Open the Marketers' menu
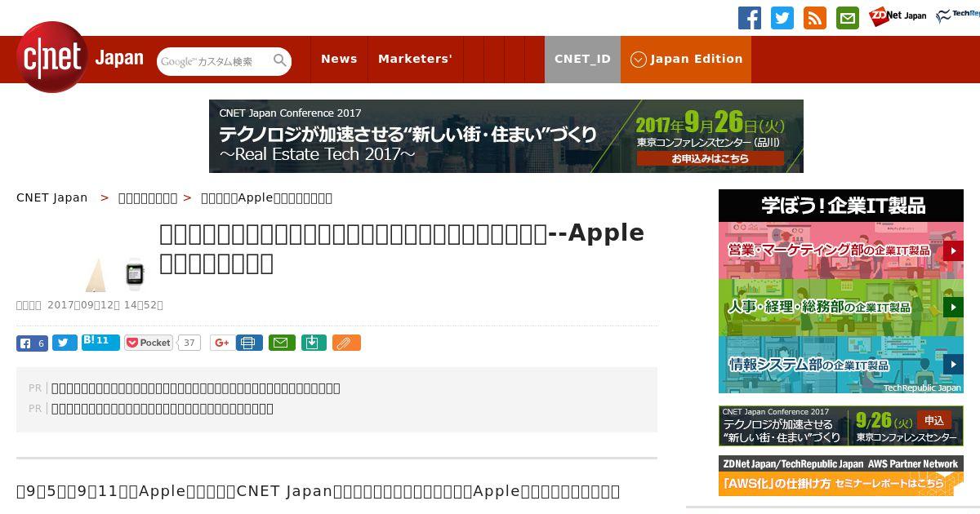This screenshot has width=980, height=514. coord(415,59)
